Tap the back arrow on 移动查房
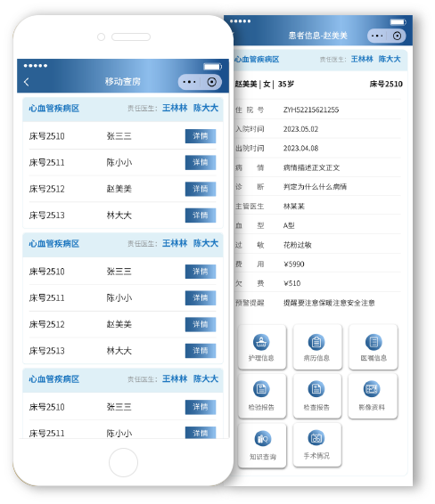This screenshot has width=435, height=504. [27, 82]
